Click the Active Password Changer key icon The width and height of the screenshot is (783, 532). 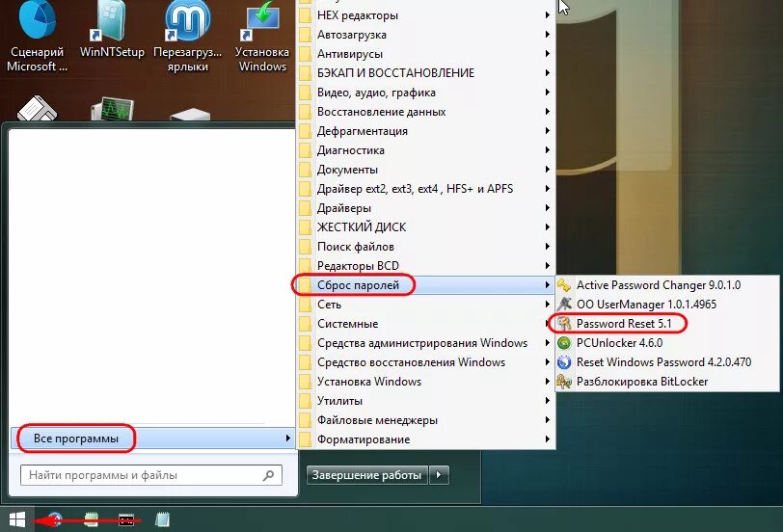click(564, 285)
